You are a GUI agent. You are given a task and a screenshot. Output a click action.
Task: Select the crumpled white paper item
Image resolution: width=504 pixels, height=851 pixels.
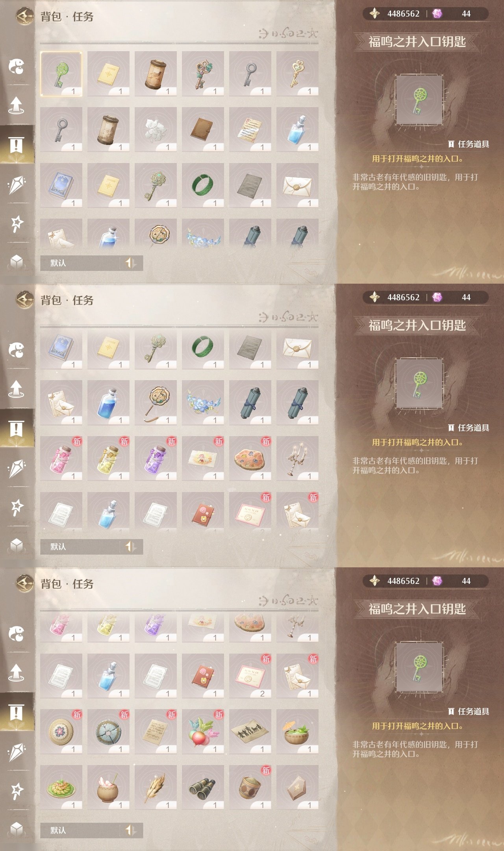pyautogui.click(x=156, y=130)
